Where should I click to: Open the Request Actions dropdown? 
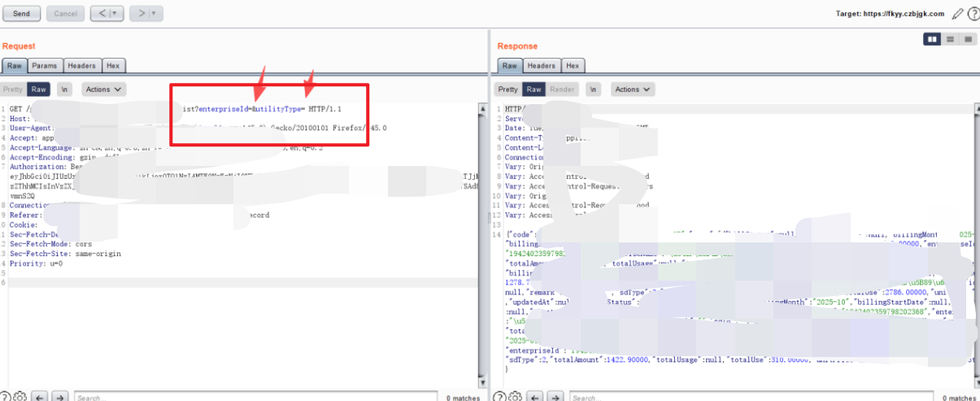pos(103,89)
